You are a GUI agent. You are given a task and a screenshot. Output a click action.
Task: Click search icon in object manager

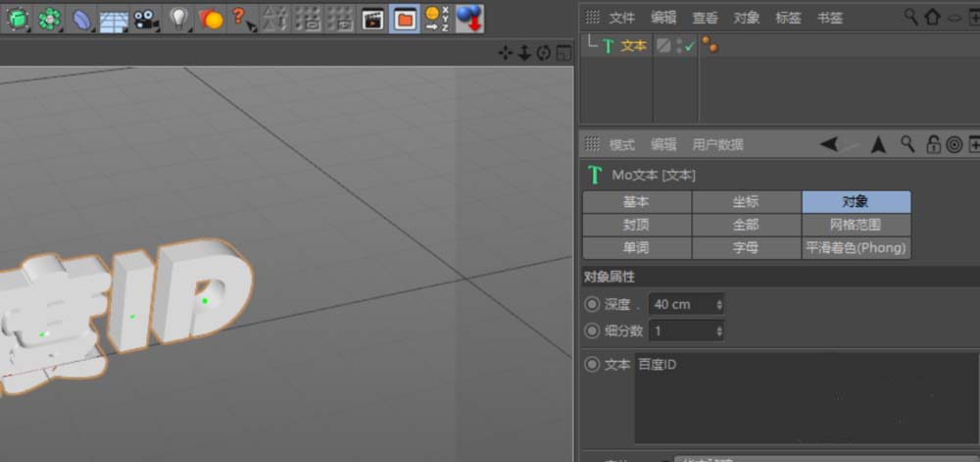pyautogui.click(x=911, y=17)
